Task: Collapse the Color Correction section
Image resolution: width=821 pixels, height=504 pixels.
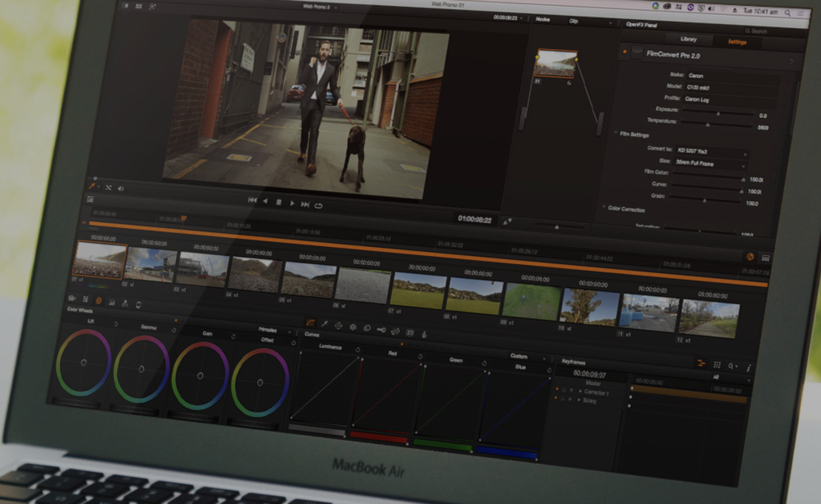Action: 604,207
